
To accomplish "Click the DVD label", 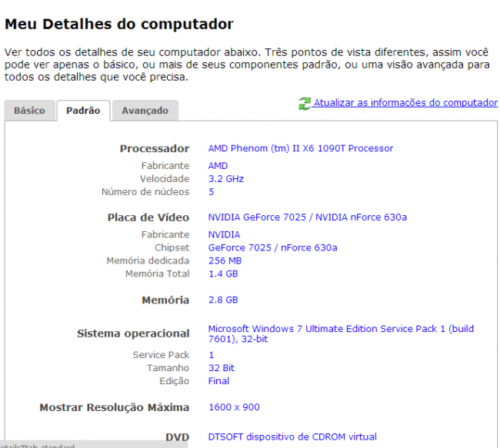I will 178,437.
